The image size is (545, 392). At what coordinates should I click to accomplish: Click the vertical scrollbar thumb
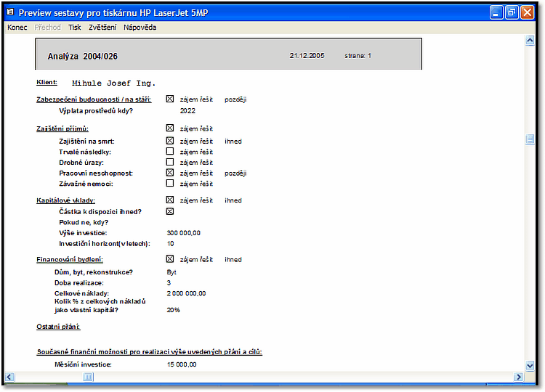tap(530, 140)
